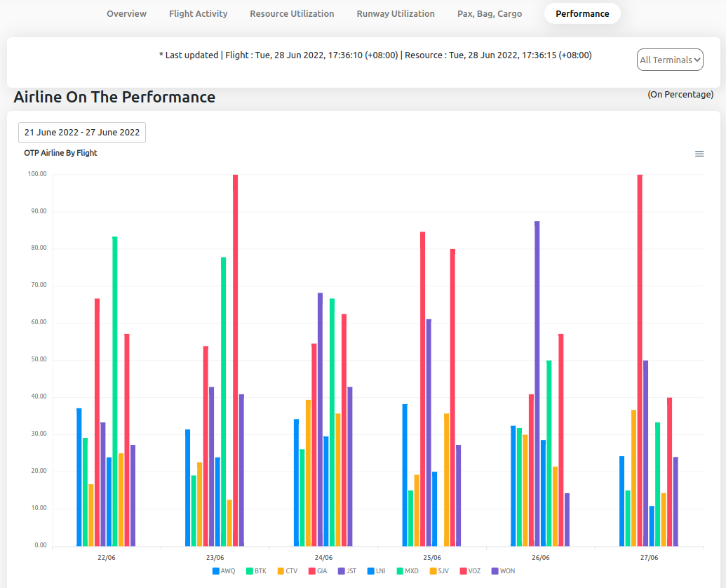
Task: Select the Performance tab
Action: point(582,14)
